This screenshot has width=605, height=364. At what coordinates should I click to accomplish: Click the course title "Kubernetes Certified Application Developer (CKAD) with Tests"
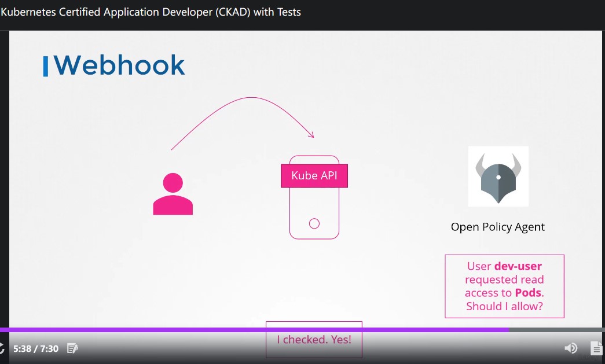pyautogui.click(x=151, y=12)
